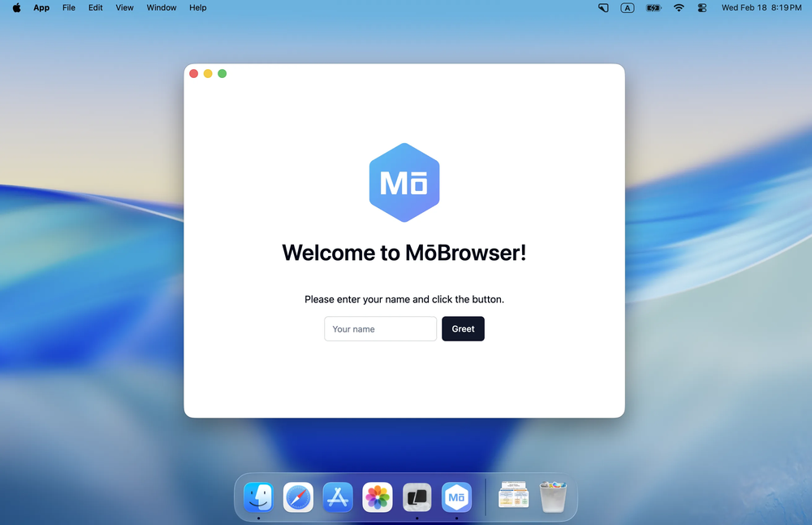
Task: Open the Edit menu
Action: click(95, 7)
